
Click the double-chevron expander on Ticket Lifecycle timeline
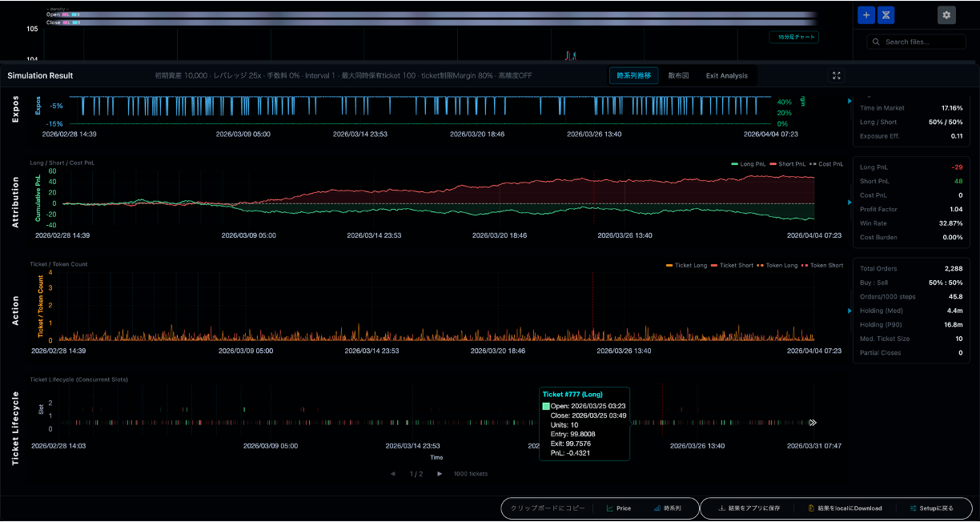pos(813,422)
